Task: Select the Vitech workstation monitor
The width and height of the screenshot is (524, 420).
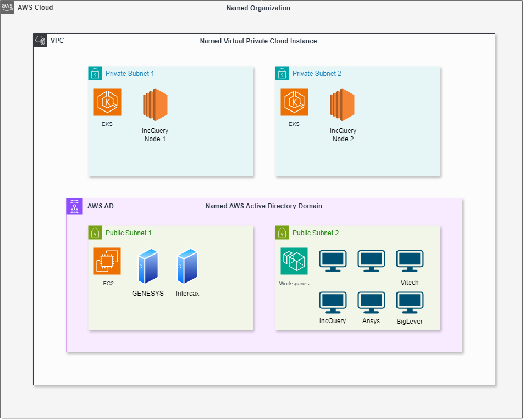Action: [x=410, y=261]
